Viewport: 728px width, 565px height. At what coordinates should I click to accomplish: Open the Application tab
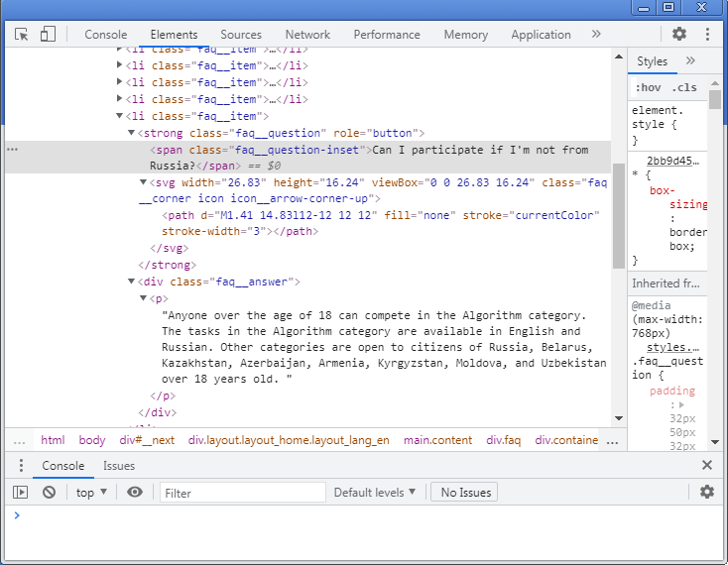(x=541, y=35)
